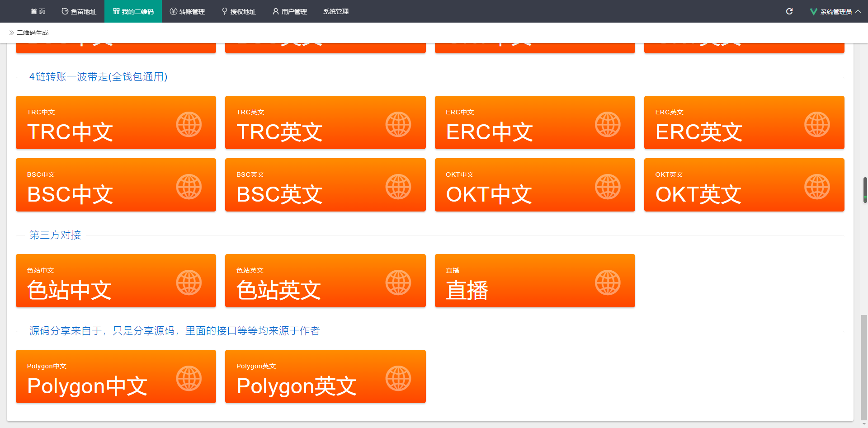Click the breadcrumb double-chevron icon

pyautogui.click(x=12, y=33)
